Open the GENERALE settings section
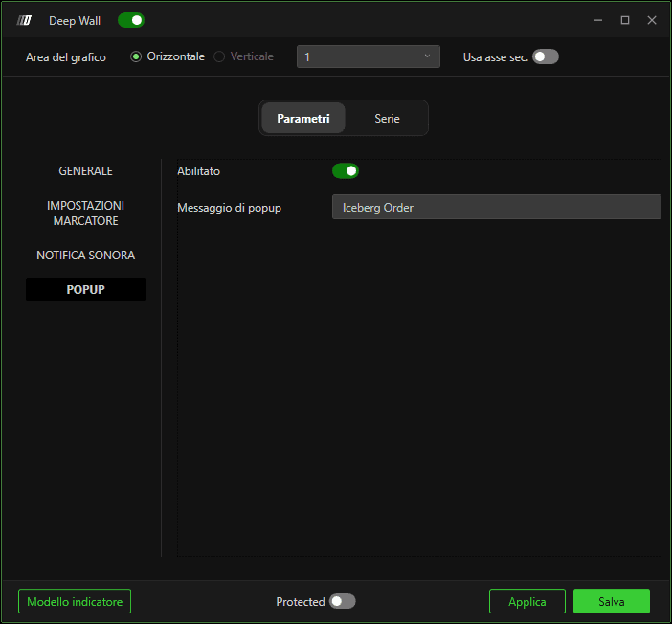Screen dimensions: 672x624 click(86, 171)
